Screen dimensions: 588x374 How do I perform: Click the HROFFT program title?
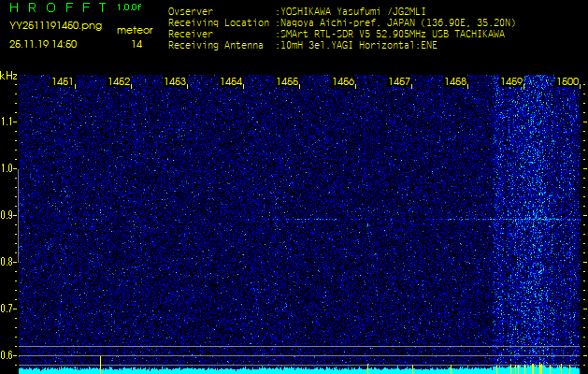pyautogui.click(x=56, y=7)
